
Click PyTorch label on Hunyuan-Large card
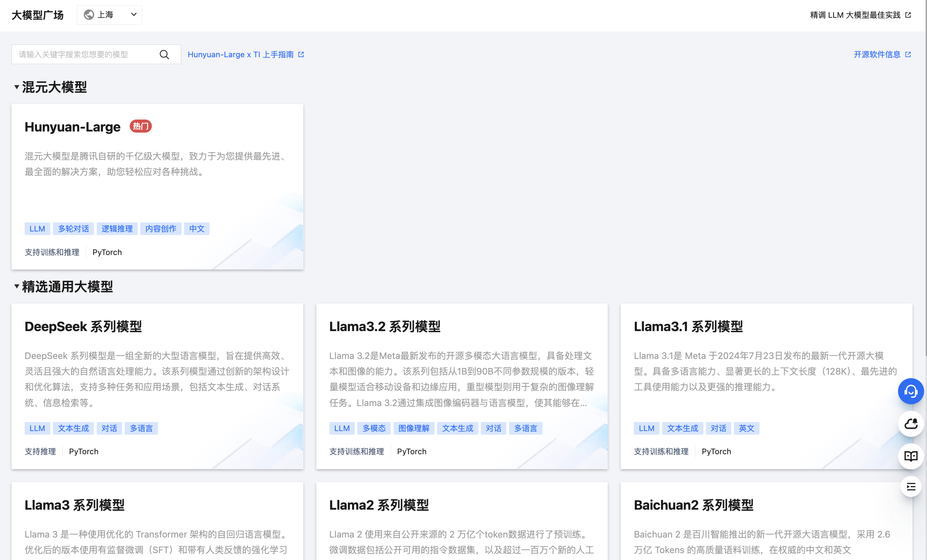coord(107,252)
